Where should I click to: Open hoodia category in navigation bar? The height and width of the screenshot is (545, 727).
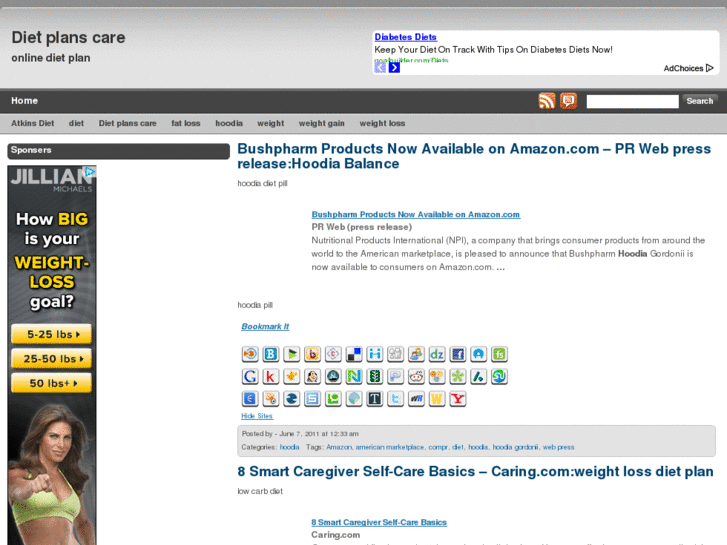click(229, 123)
